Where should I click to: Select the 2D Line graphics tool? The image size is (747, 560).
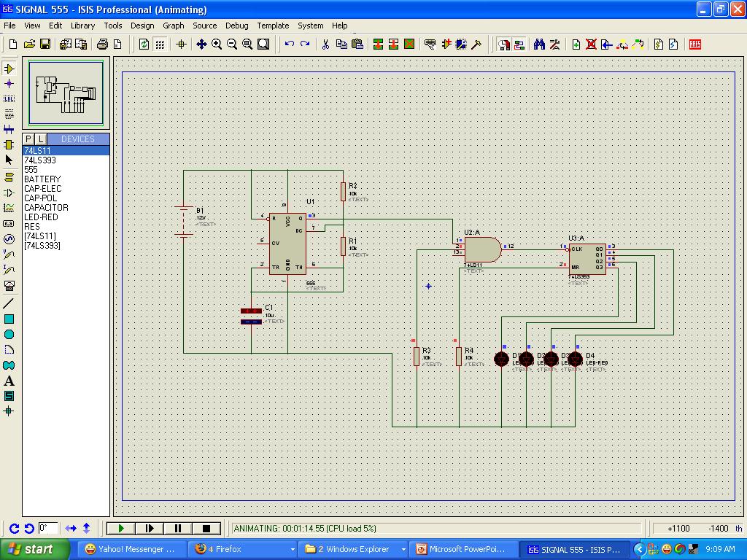click(9, 303)
